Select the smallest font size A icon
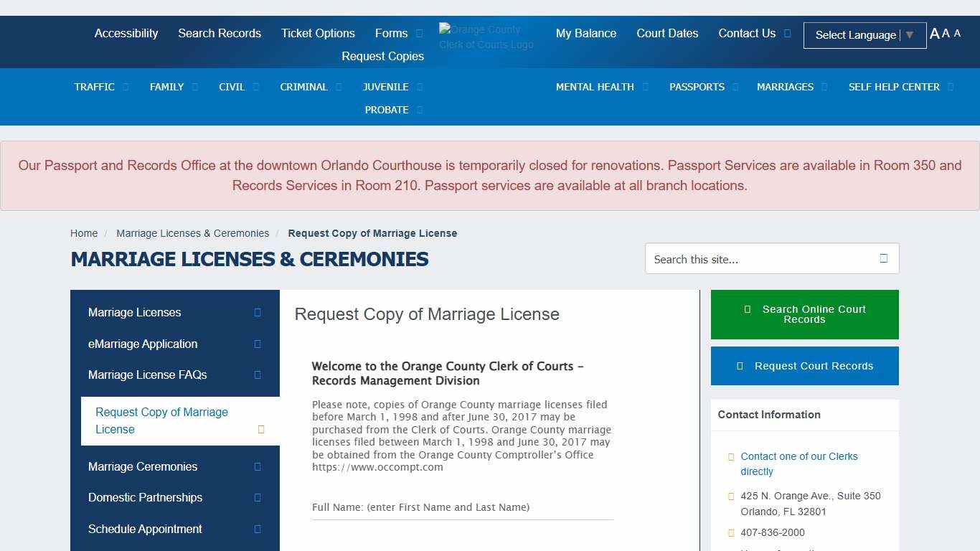The width and height of the screenshot is (980, 551). [957, 34]
